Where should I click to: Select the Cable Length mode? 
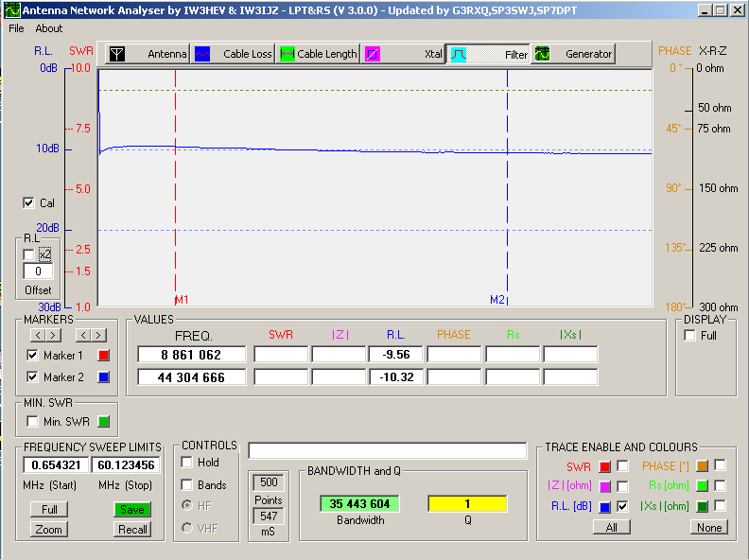pyautogui.click(x=318, y=54)
